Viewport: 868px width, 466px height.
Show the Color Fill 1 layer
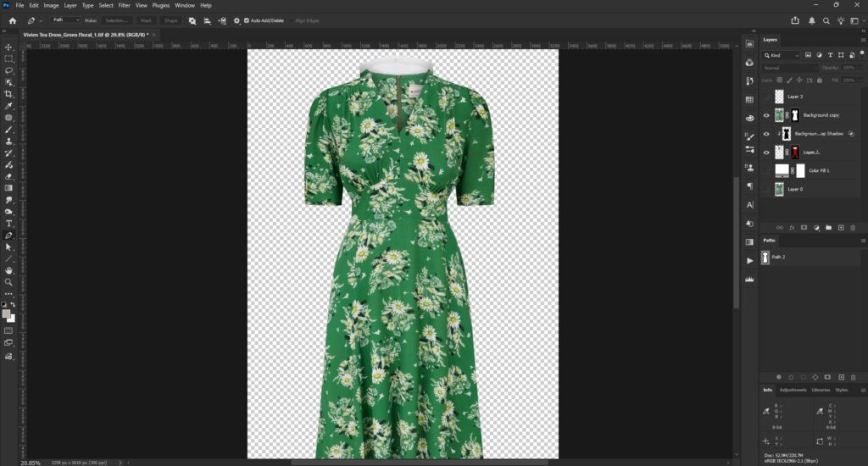click(766, 170)
